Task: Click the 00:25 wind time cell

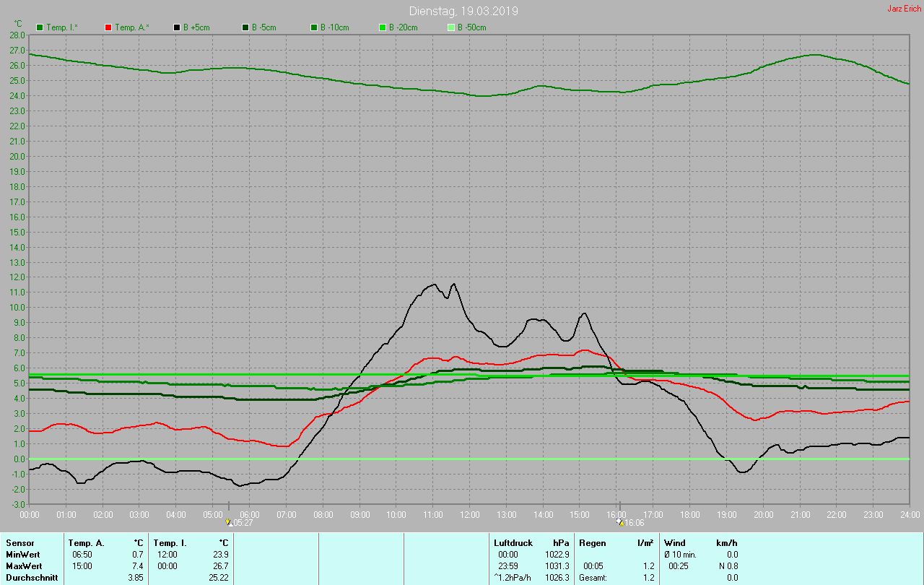Action: [679, 566]
